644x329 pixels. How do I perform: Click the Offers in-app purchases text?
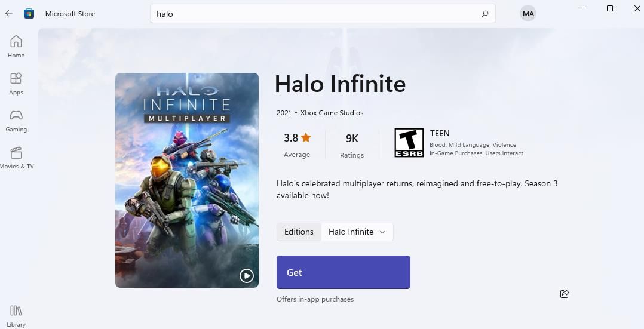(315, 299)
